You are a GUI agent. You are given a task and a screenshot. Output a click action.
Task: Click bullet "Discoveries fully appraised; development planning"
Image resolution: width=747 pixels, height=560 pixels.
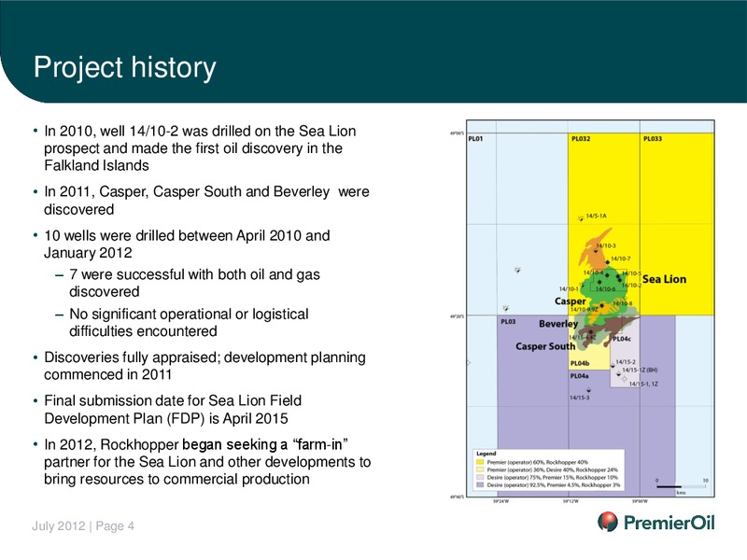204,366
